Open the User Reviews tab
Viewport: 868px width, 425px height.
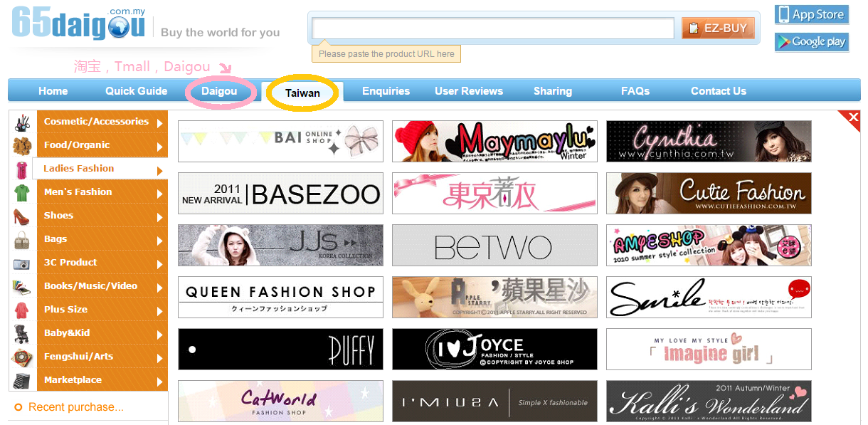469,91
